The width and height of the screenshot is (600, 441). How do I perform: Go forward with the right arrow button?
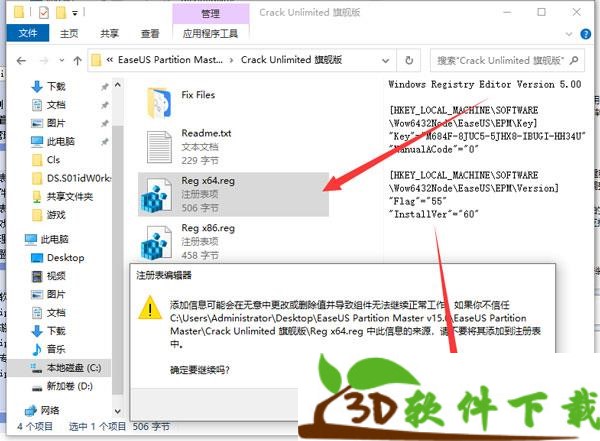click(x=44, y=60)
